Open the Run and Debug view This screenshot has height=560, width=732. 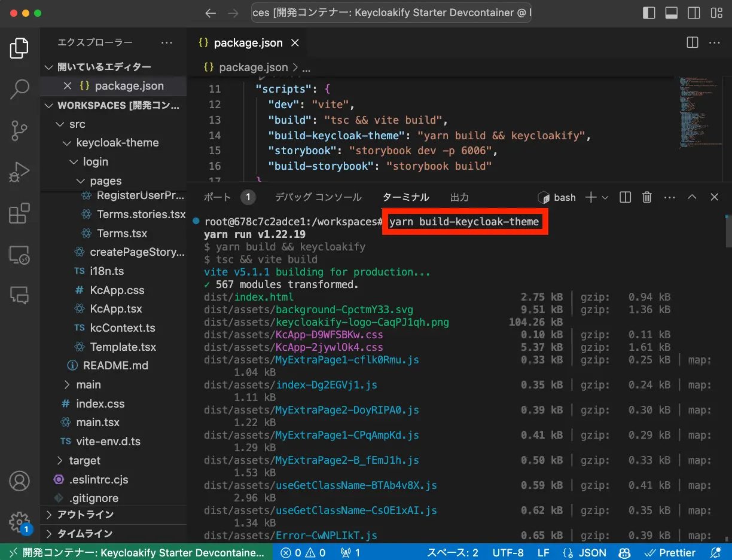coord(20,168)
